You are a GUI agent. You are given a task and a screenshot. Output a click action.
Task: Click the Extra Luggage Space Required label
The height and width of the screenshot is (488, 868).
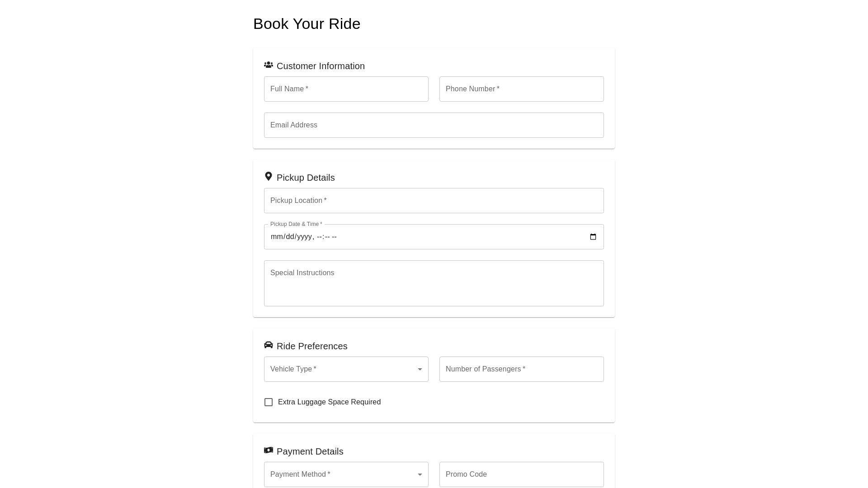(x=329, y=402)
